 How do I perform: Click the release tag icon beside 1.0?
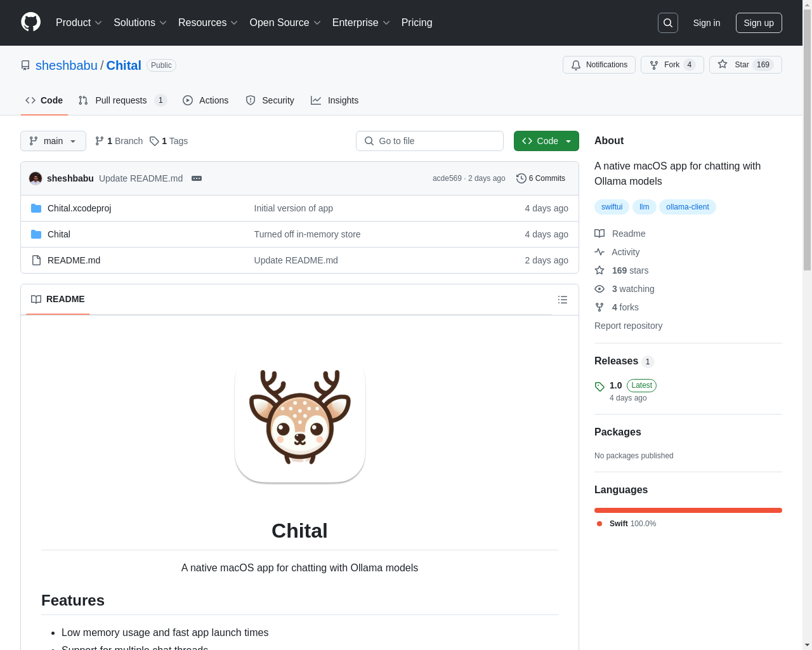(599, 387)
